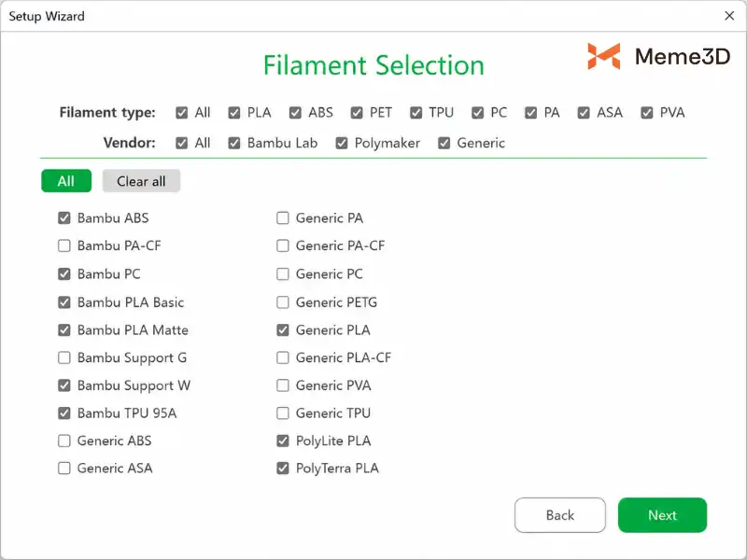Screen dimensions: 747x560
Task: Check the Generic ASA checkbox
Action: [x=63, y=469]
